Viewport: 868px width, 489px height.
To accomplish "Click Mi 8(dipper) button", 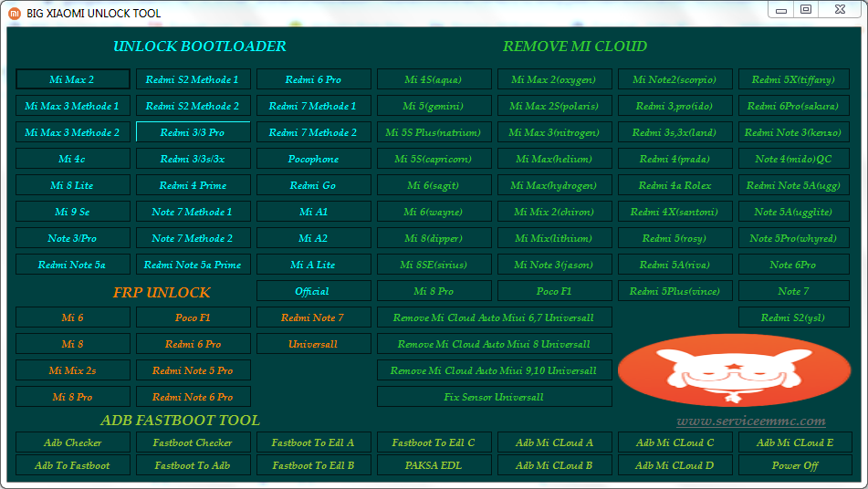I will point(434,238).
